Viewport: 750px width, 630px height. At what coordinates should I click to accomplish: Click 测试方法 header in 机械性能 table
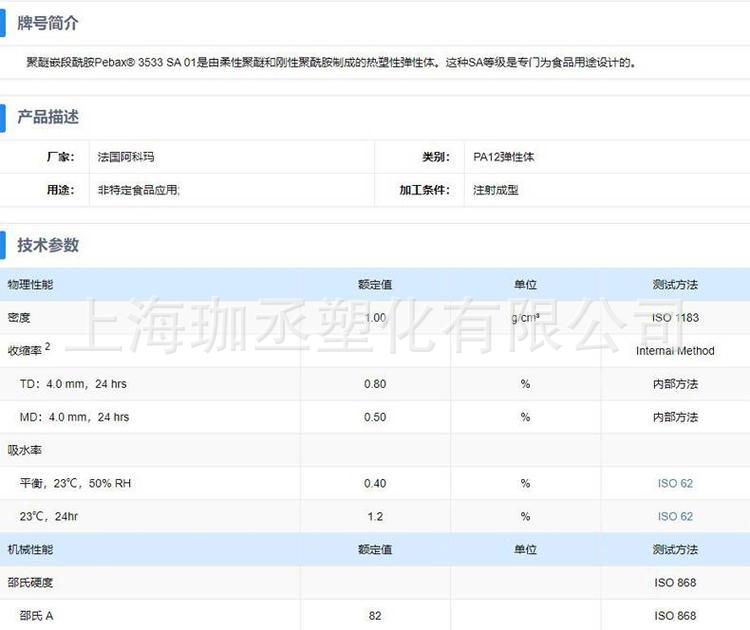(675, 549)
